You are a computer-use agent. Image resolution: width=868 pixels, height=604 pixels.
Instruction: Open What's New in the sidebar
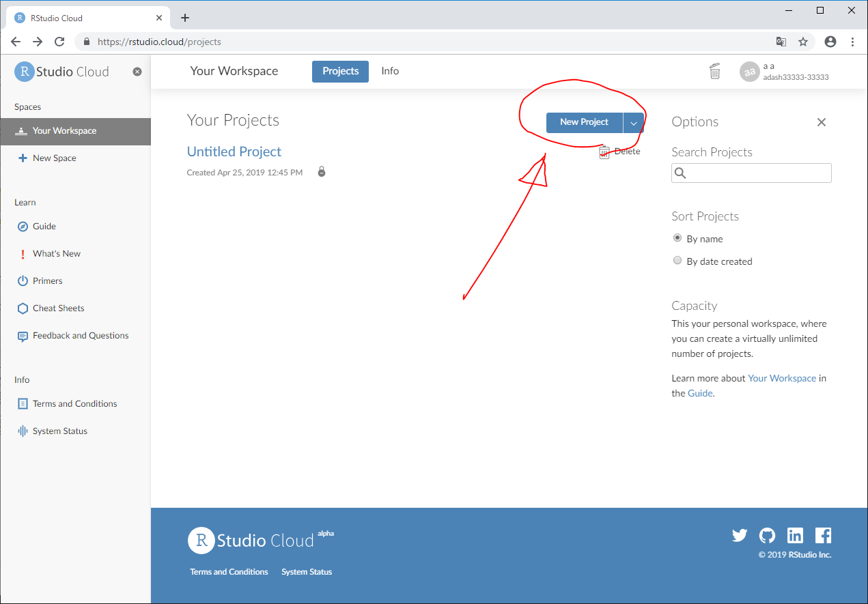coord(57,254)
